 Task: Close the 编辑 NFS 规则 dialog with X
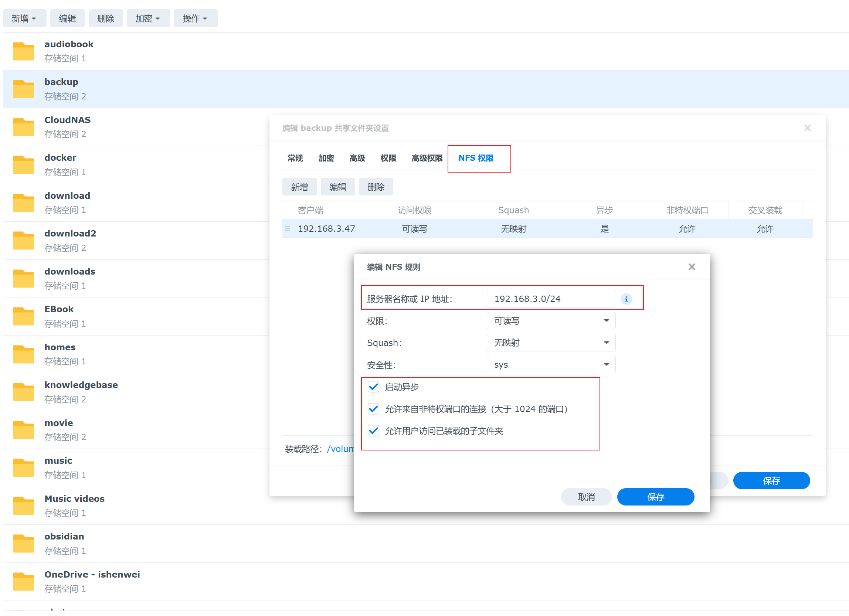[x=692, y=266]
